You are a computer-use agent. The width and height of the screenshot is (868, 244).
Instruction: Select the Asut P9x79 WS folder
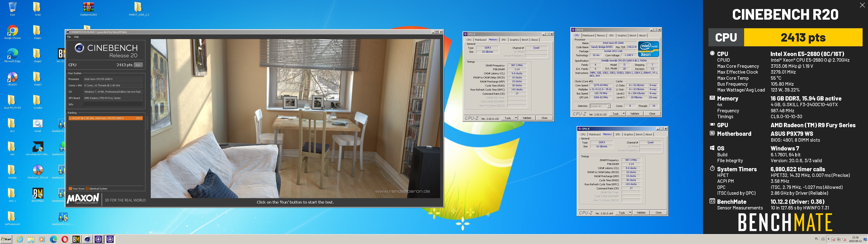(12, 102)
